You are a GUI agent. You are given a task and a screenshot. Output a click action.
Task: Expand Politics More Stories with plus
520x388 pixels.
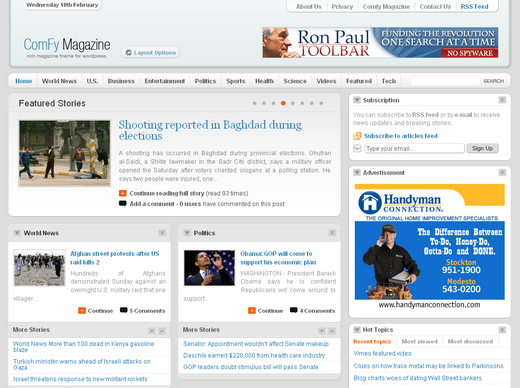322,331
